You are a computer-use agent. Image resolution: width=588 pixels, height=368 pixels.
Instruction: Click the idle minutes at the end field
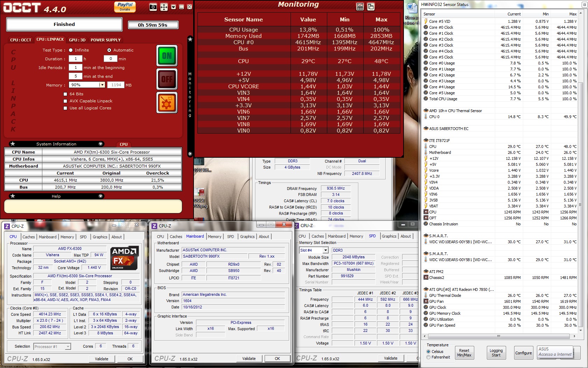[76, 76]
